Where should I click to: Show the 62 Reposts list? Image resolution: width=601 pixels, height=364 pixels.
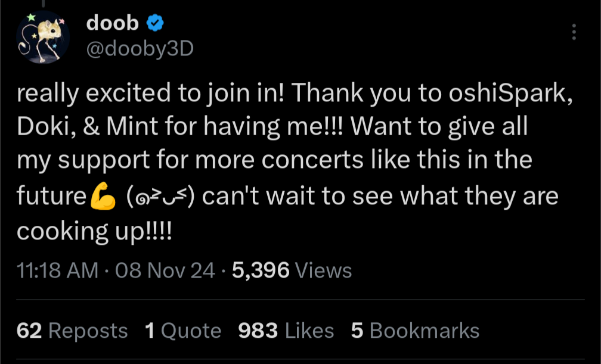click(x=72, y=331)
